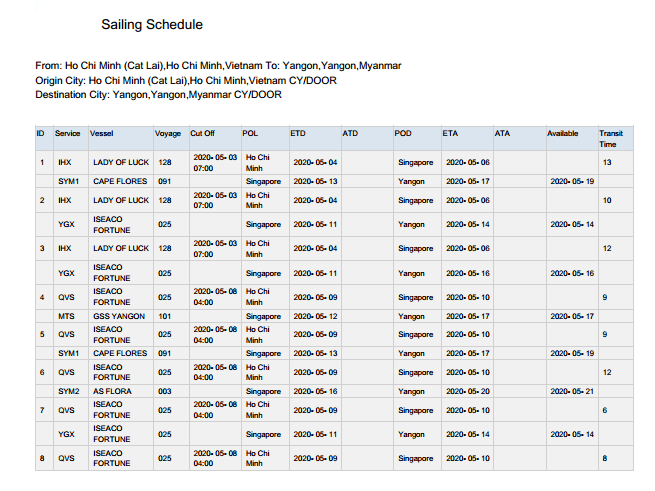Select the ETA date 2020-05-20
The image size is (655, 491).
coord(467,391)
